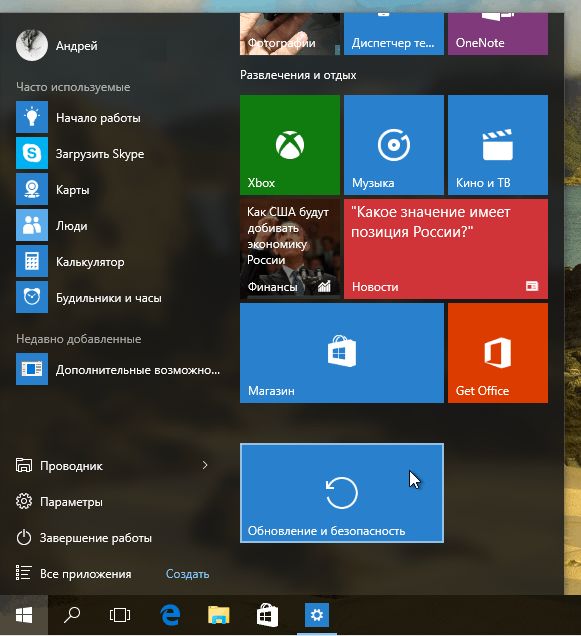The image size is (581, 636).
Task: Click the Завершение работы label
Action: (x=96, y=538)
